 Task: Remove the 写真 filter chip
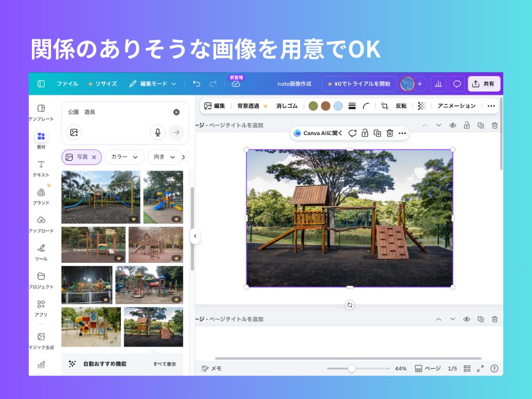(x=94, y=157)
